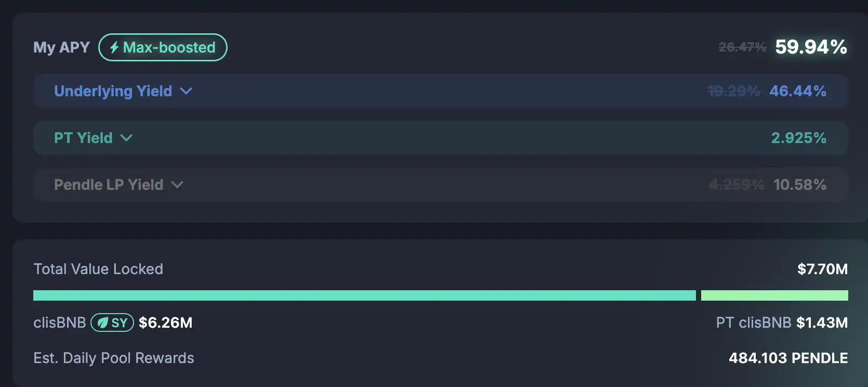This screenshot has height=387, width=868.
Task: Click the leaf icon in the SY badge
Action: tap(103, 323)
